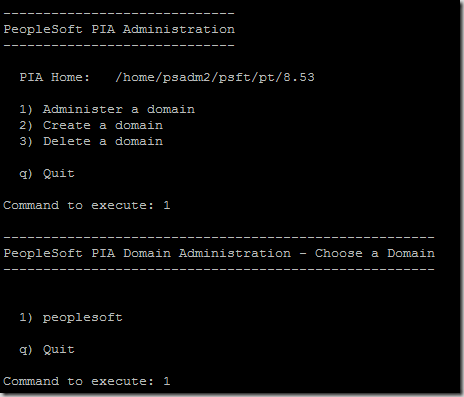Click the 'q)' key label in the first menu

click(26, 174)
